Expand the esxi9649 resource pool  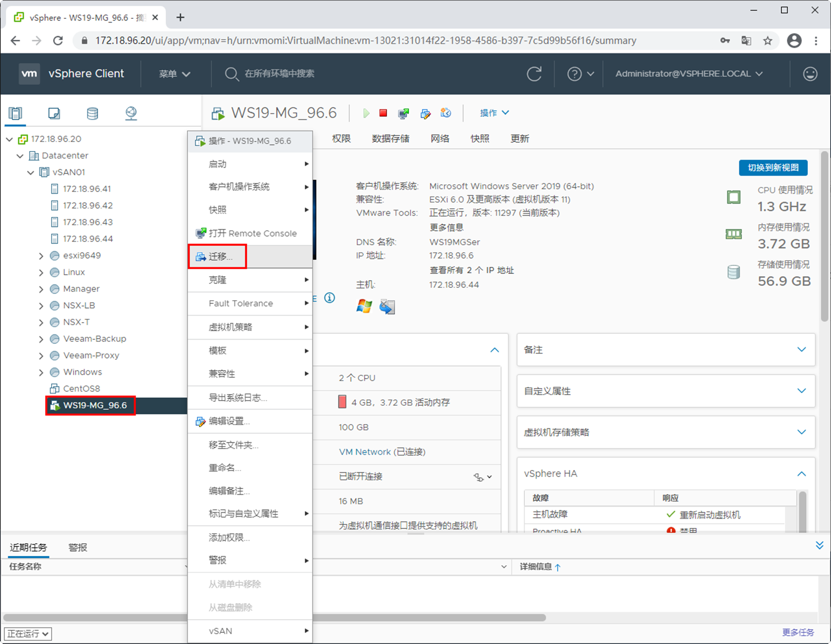[x=41, y=256]
